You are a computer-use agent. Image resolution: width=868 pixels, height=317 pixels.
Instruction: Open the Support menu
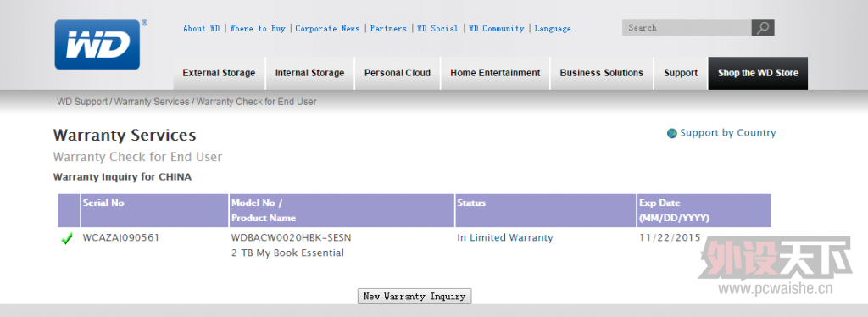tap(681, 73)
